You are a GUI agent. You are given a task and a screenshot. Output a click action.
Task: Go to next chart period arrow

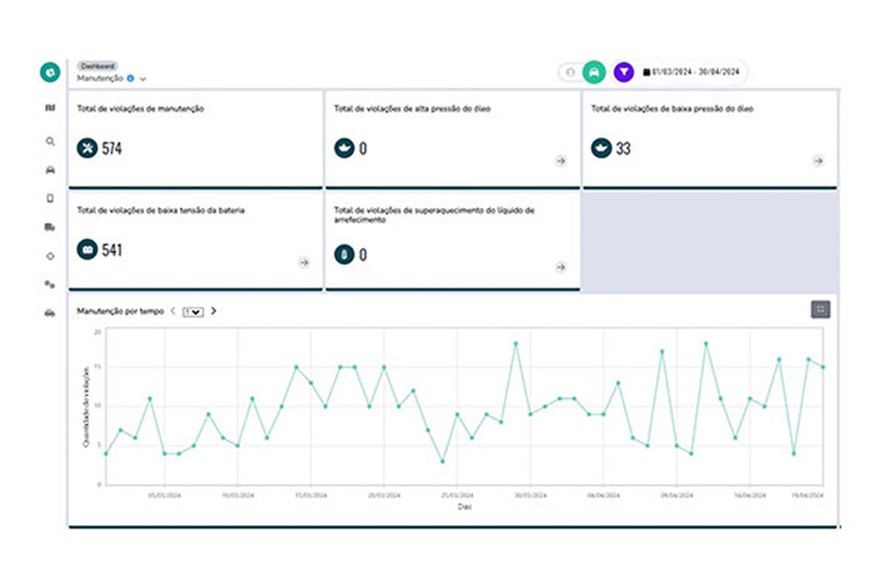[x=214, y=311]
